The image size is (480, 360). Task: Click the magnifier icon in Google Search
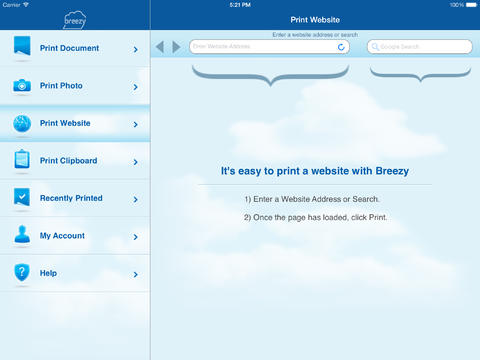coord(375,47)
